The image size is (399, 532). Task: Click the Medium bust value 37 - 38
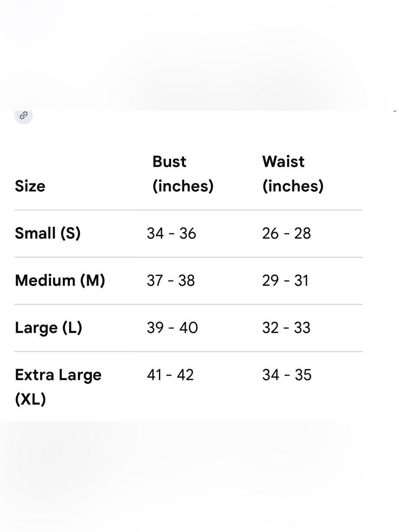tap(171, 281)
